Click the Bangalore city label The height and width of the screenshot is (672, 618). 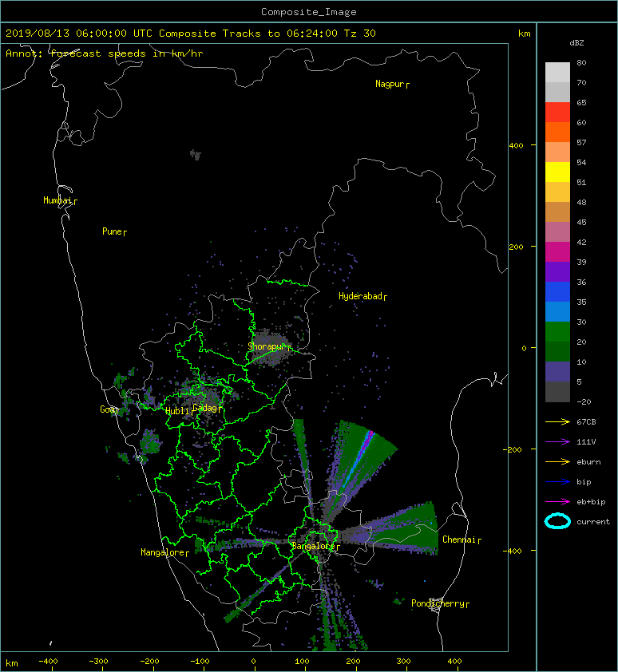click(x=314, y=546)
